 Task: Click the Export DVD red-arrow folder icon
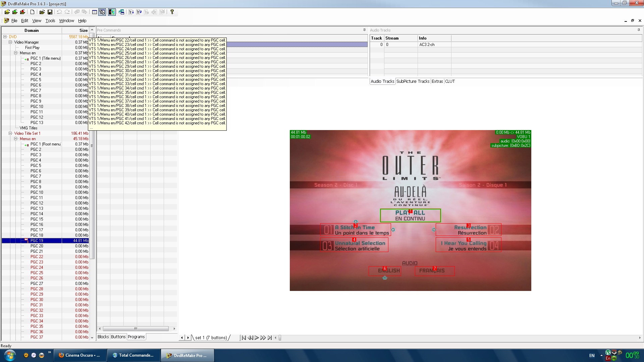pyautogui.click(x=22, y=12)
